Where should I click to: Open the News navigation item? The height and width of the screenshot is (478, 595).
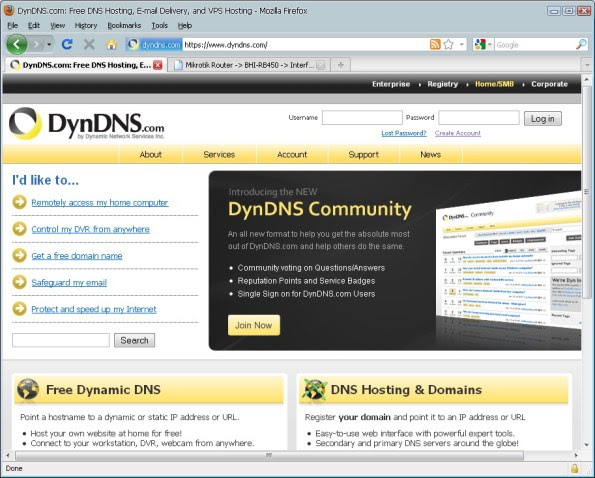pyautogui.click(x=430, y=154)
